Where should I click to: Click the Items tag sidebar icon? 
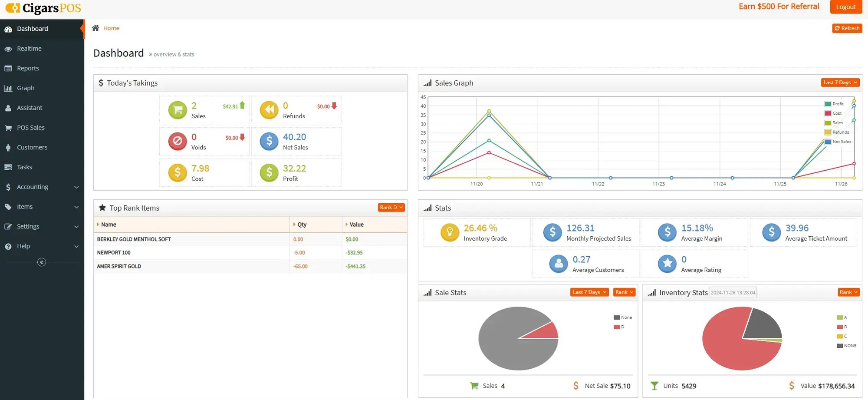point(8,207)
